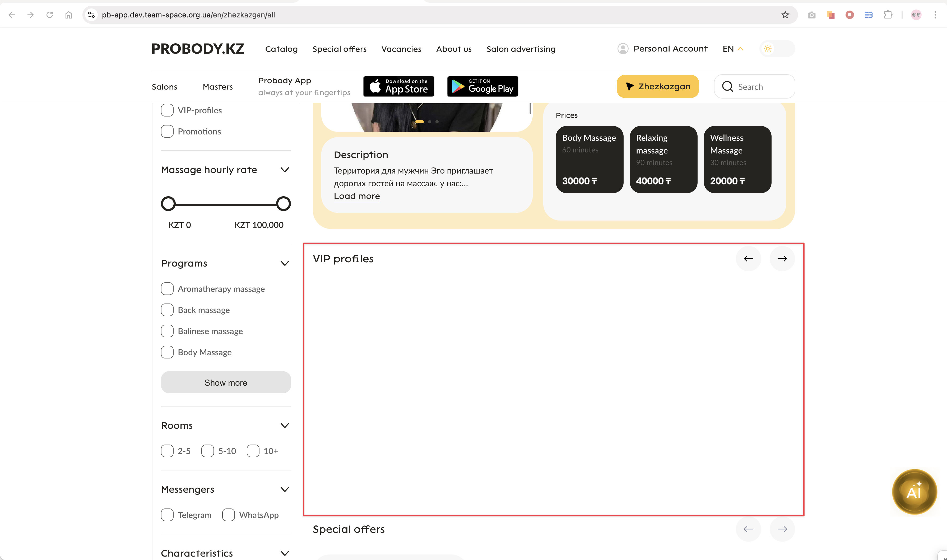Open the EN language dropdown
Viewport: 947px width, 560px height.
(732, 49)
